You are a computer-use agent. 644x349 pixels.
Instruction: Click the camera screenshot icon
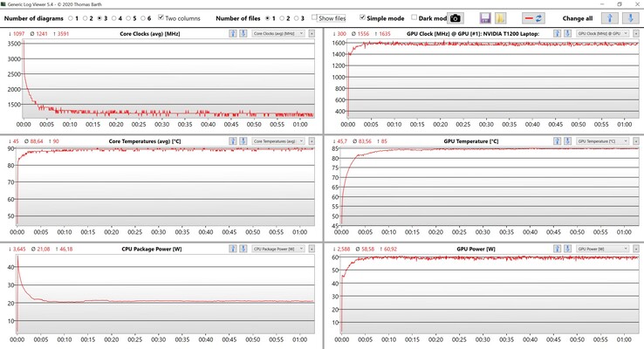455,18
